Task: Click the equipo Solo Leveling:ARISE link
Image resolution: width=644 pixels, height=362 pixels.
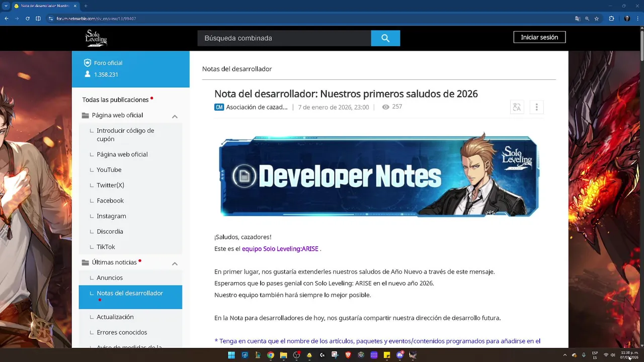Action: pyautogui.click(x=280, y=249)
